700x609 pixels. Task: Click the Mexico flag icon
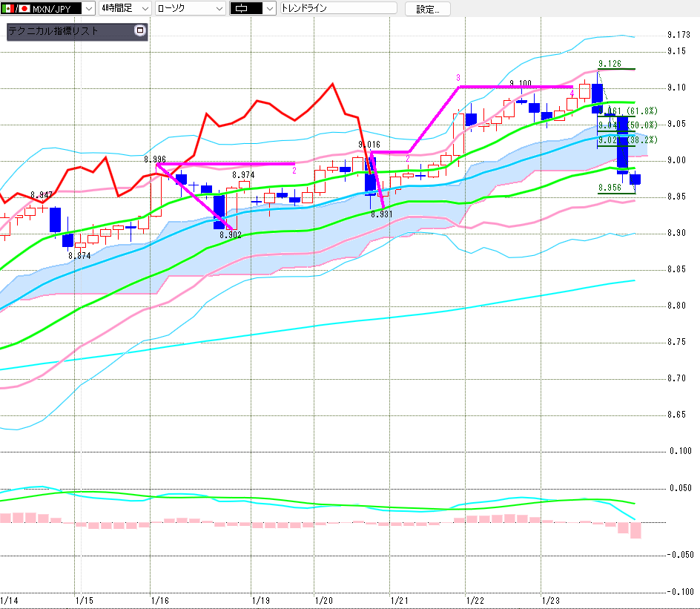pyautogui.click(x=7, y=9)
